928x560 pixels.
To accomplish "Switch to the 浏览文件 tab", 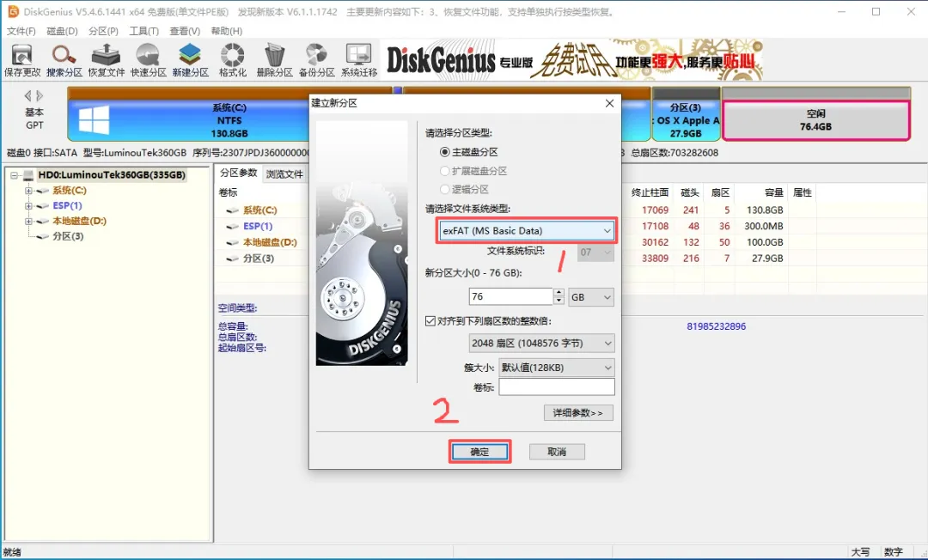I will 284,173.
